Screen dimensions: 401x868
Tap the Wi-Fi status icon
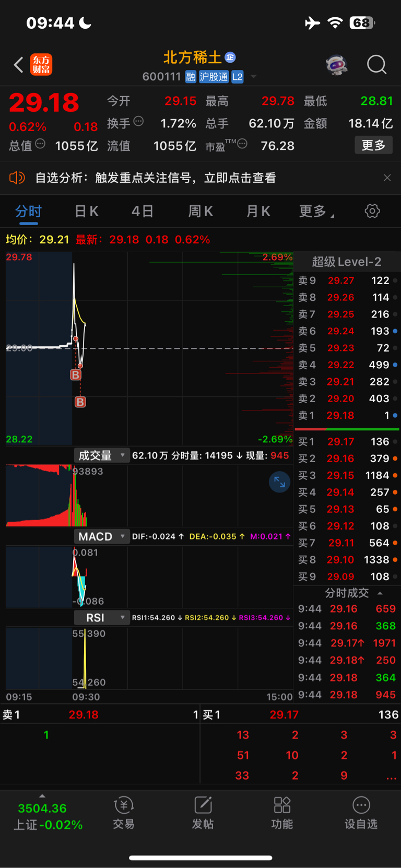pyautogui.click(x=335, y=22)
